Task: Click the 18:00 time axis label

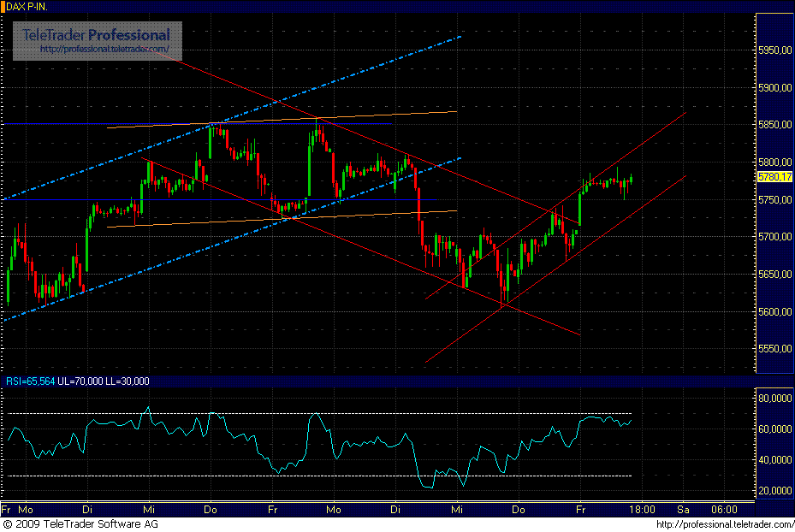Action: (643, 510)
